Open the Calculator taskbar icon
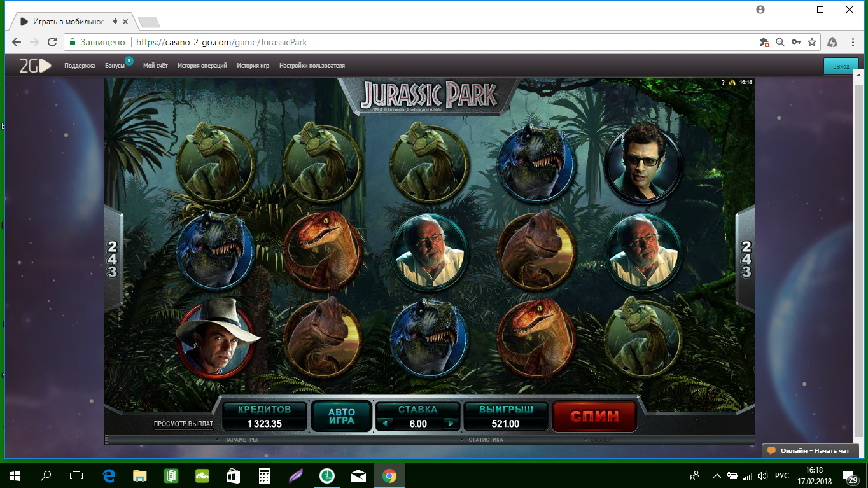This screenshot has height=488, width=868. point(265,475)
